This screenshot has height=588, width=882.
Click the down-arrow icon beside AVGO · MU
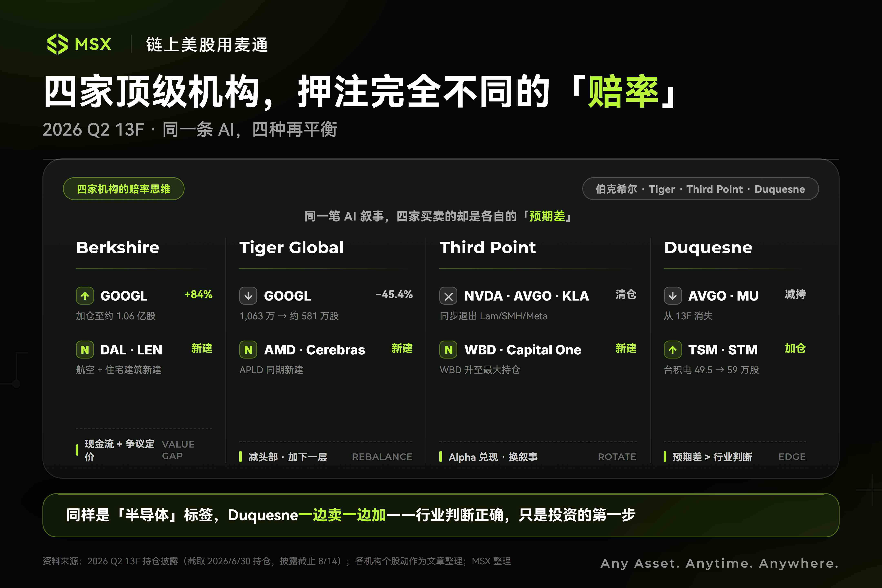pyautogui.click(x=673, y=296)
